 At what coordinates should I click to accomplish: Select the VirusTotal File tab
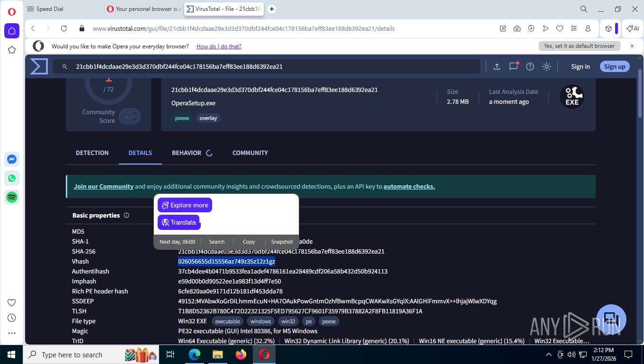point(224,9)
